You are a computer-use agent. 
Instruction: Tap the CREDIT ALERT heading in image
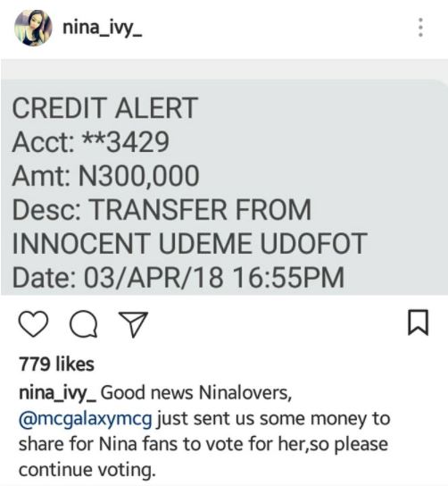(104, 107)
